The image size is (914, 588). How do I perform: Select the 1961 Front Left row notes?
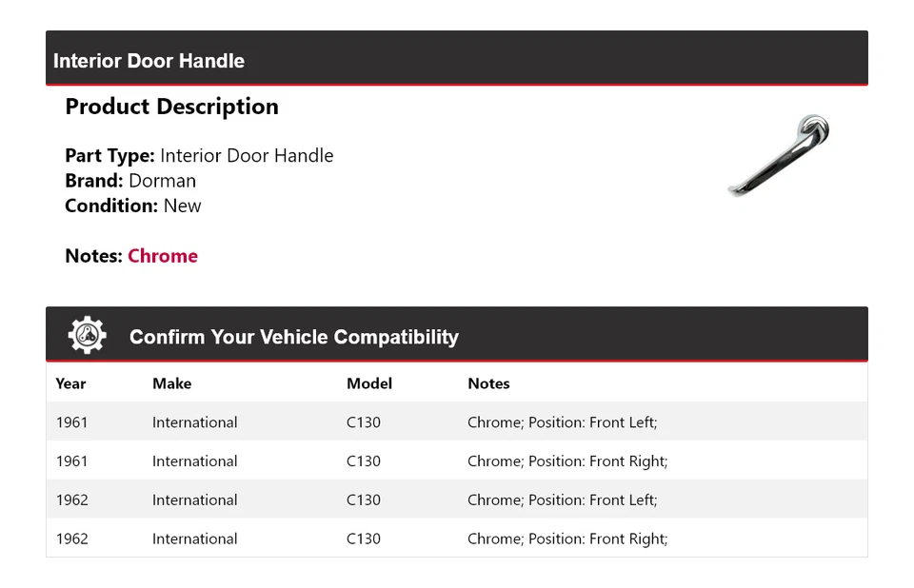(x=562, y=422)
